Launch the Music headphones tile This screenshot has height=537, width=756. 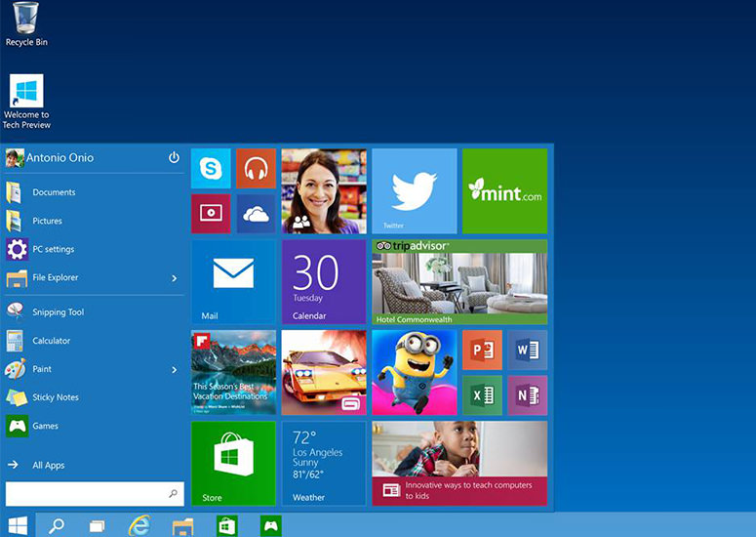tap(256, 168)
